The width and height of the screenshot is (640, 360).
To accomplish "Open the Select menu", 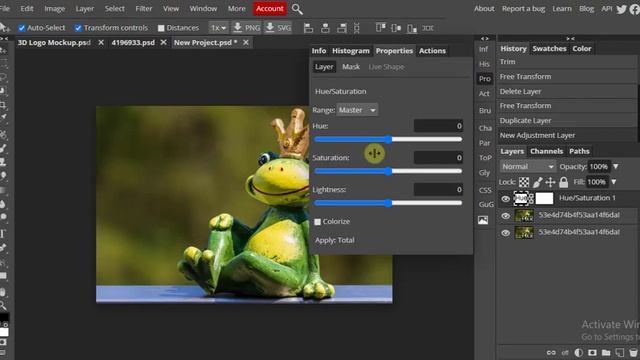I will [115, 9].
